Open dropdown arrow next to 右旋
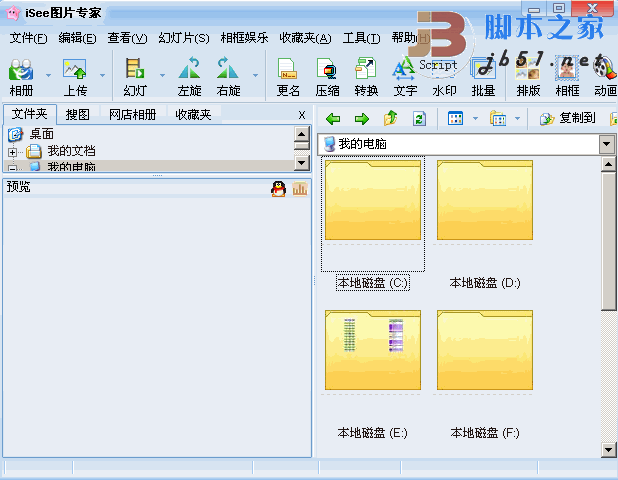Image resolution: width=618 pixels, height=480 pixels. click(x=255, y=75)
